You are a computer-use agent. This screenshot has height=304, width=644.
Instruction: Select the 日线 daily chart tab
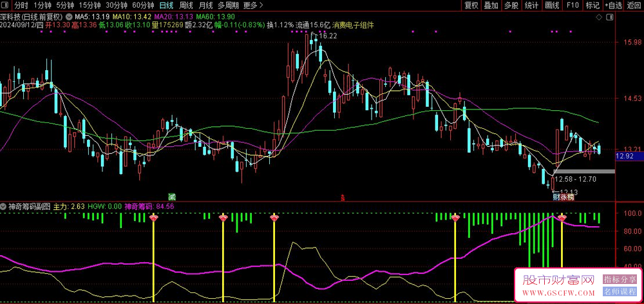[166, 5]
